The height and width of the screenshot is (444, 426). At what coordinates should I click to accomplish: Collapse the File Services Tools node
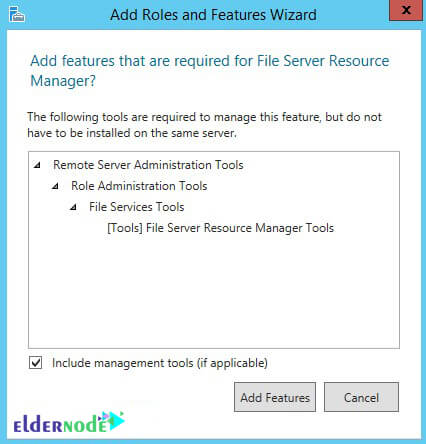coord(73,207)
